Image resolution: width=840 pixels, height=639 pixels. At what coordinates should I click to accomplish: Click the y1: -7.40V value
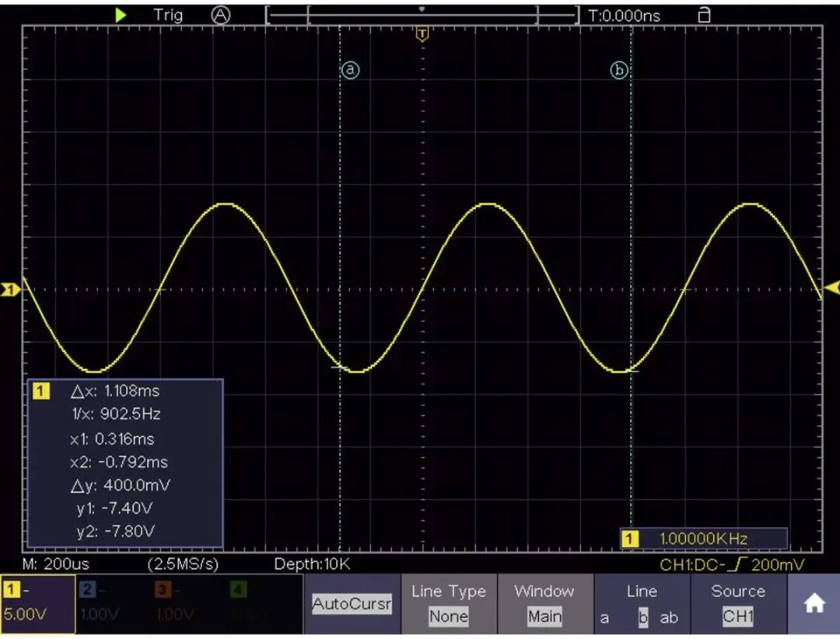[x=114, y=508]
